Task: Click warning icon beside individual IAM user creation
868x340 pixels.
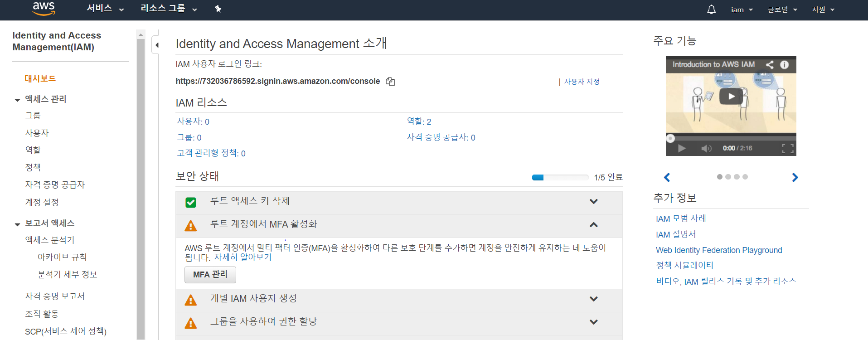Action: [x=191, y=300]
